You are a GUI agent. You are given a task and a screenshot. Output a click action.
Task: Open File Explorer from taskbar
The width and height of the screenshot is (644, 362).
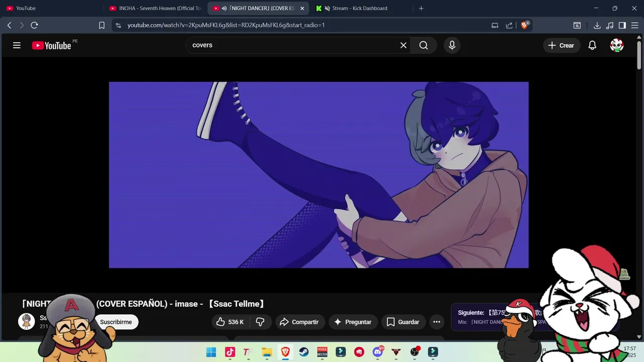pos(267,352)
